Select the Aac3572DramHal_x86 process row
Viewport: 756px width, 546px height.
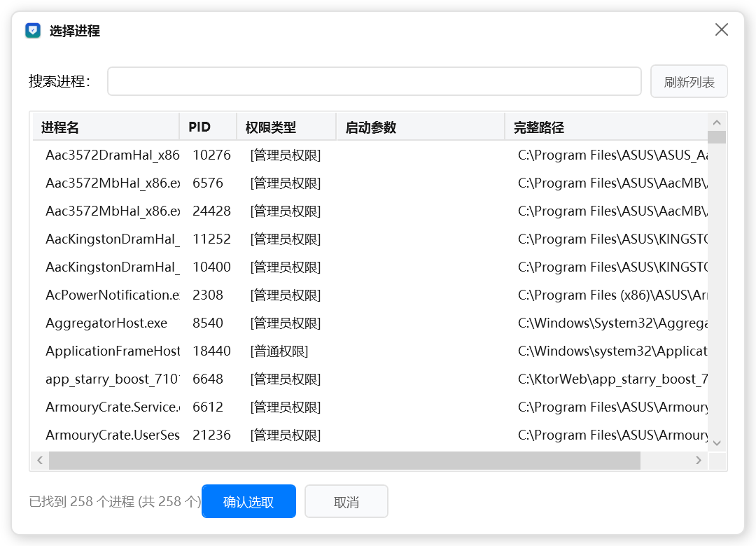click(x=370, y=155)
